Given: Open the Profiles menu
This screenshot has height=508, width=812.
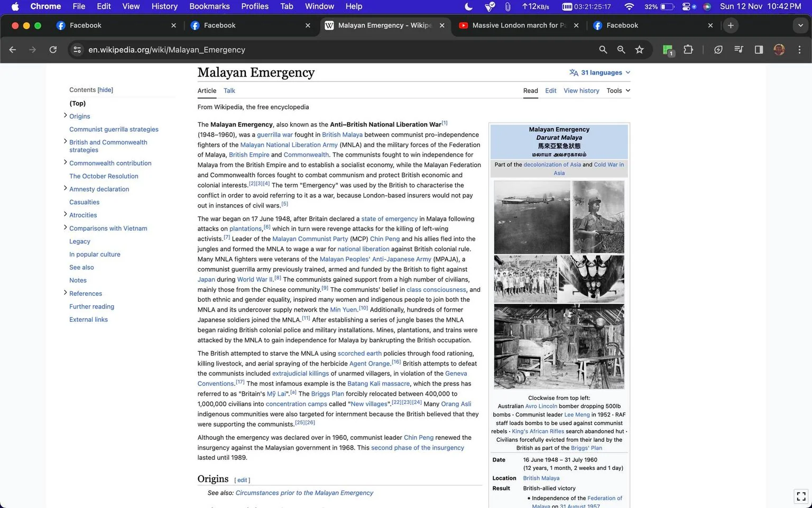Looking at the screenshot, I should [x=255, y=6].
